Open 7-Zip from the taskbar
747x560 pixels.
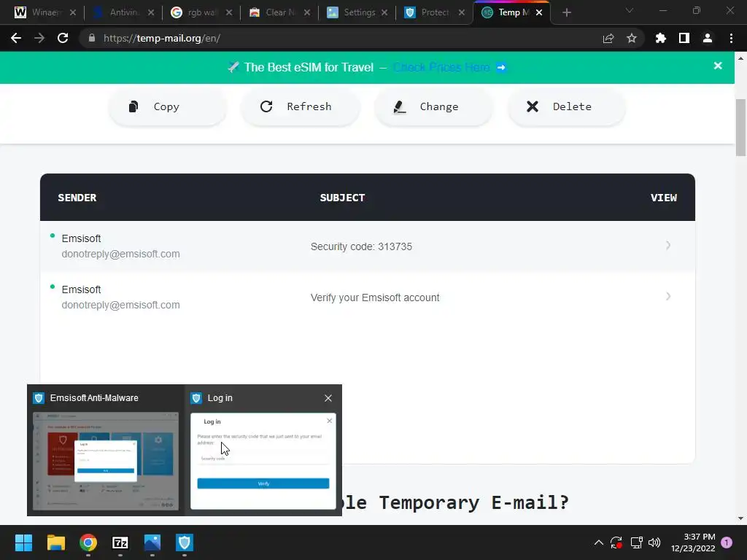pos(120,542)
